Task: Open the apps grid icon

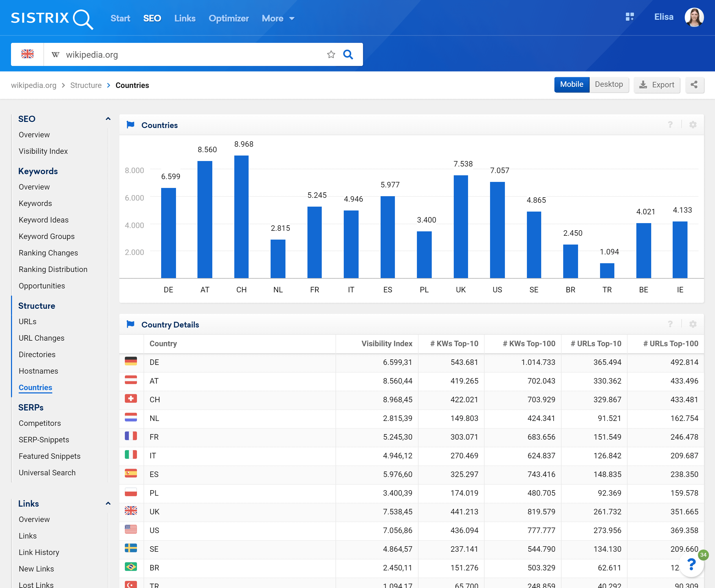Action: 629,16
